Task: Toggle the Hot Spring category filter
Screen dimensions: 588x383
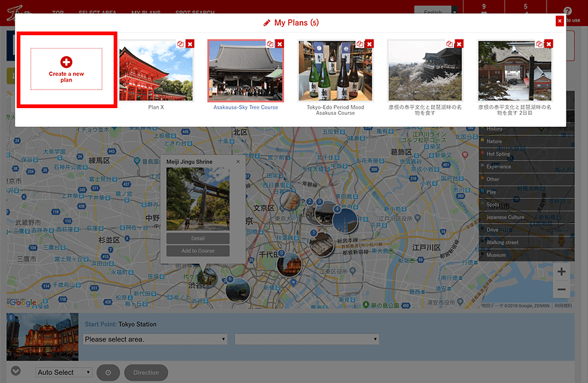Action: point(526,154)
